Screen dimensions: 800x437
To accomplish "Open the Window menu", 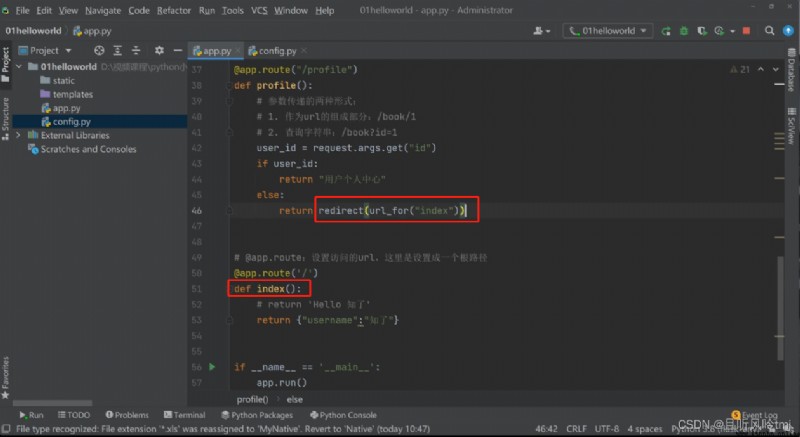I will click(x=291, y=10).
